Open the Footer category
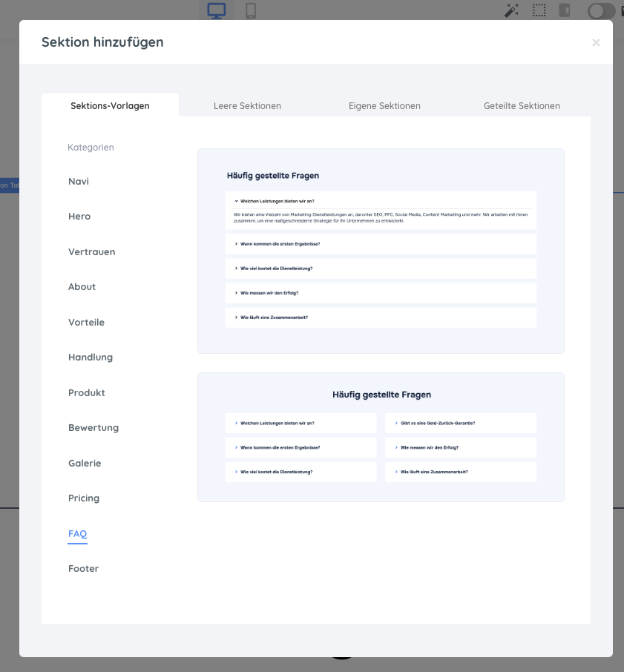The height and width of the screenshot is (672, 624). pos(83,569)
